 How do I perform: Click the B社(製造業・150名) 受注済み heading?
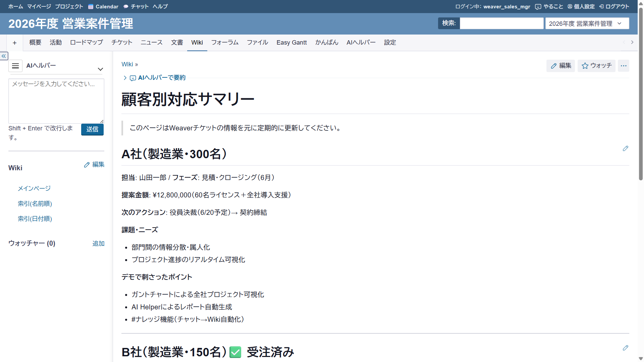(208, 352)
